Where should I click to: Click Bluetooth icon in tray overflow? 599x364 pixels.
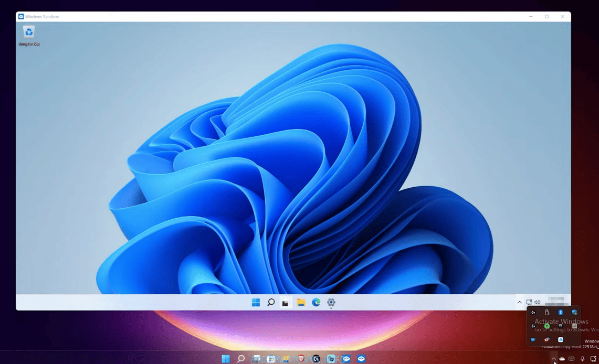560,313
